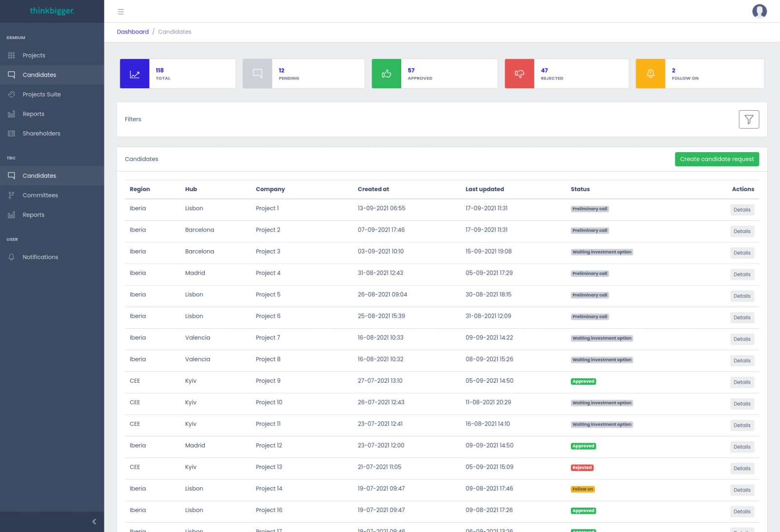The height and width of the screenshot is (532, 780).
Task: Open Committees under the TBC section
Action: pyautogui.click(x=40, y=196)
